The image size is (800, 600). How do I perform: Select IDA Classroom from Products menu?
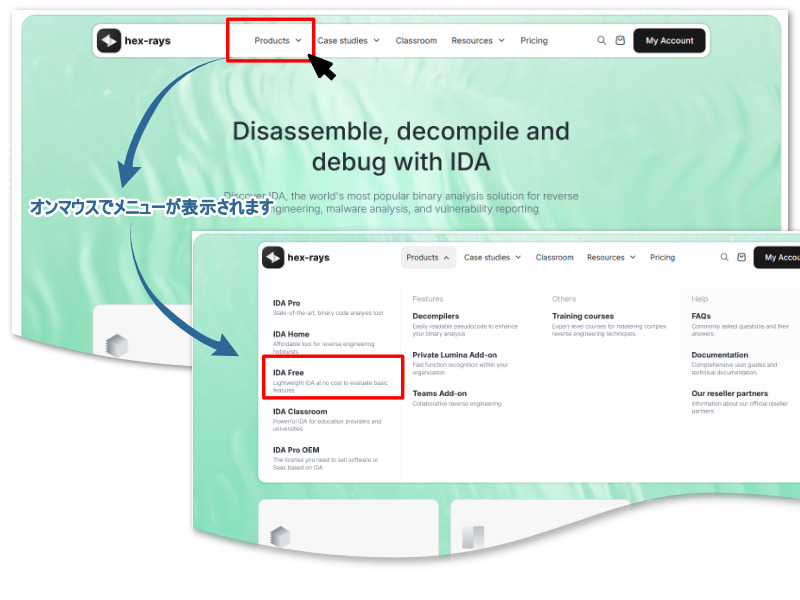click(327, 420)
